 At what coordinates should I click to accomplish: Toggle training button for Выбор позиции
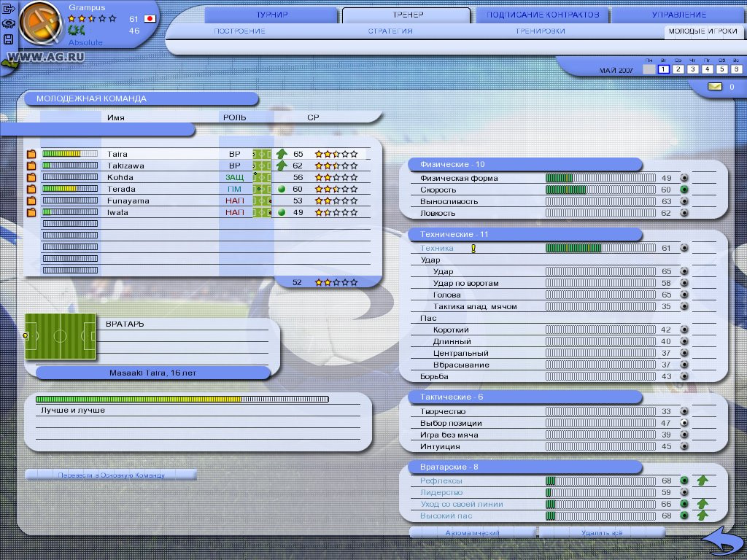(x=684, y=423)
